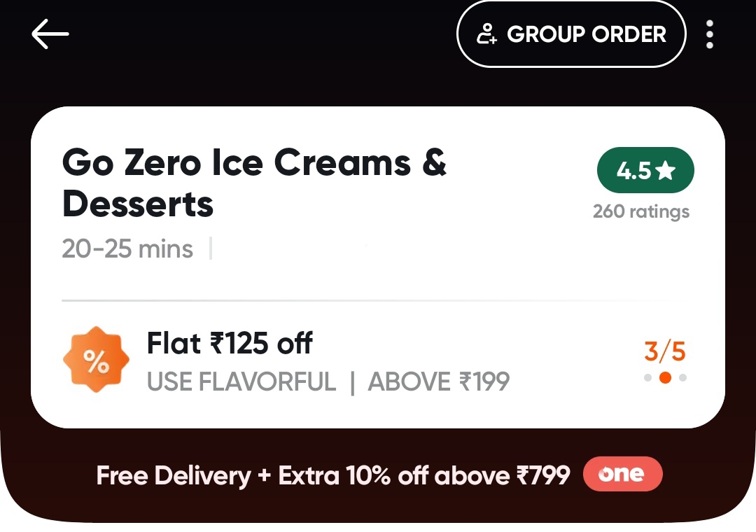Tap the back arrow
The height and width of the screenshot is (532, 756).
click(x=50, y=34)
